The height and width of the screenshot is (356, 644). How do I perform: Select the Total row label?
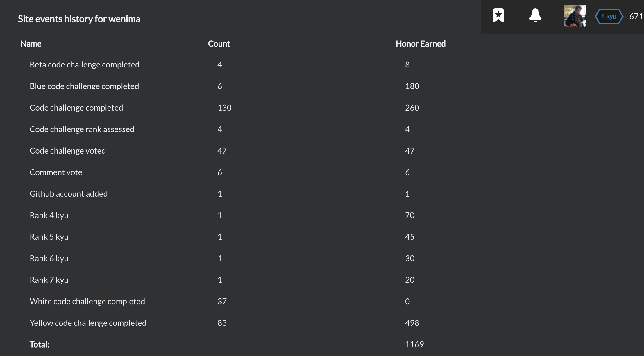pos(39,344)
